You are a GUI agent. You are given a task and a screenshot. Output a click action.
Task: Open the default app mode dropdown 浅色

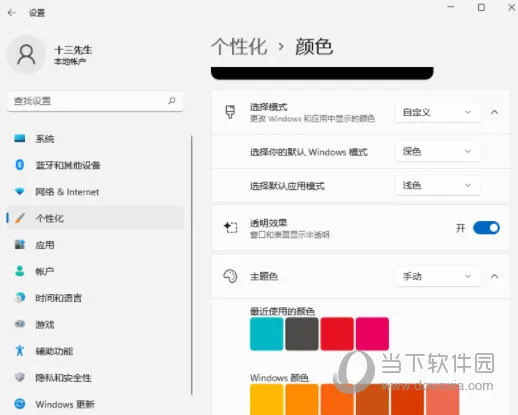pos(438,185)
